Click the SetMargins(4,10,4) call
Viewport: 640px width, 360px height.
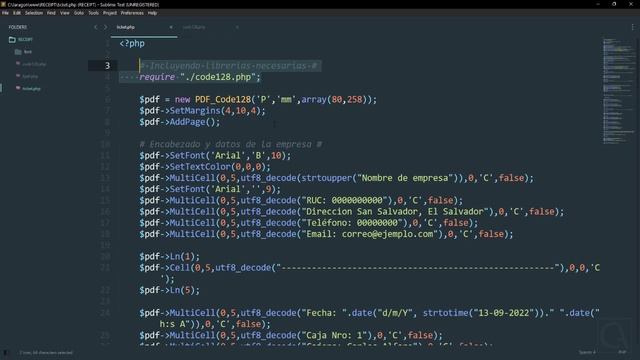coord(218,111)
